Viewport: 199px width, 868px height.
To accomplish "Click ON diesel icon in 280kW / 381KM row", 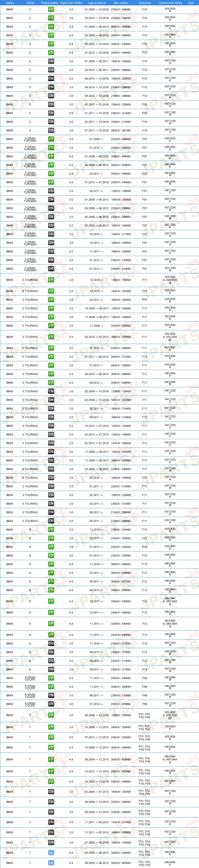I will (x=51, y=130).
